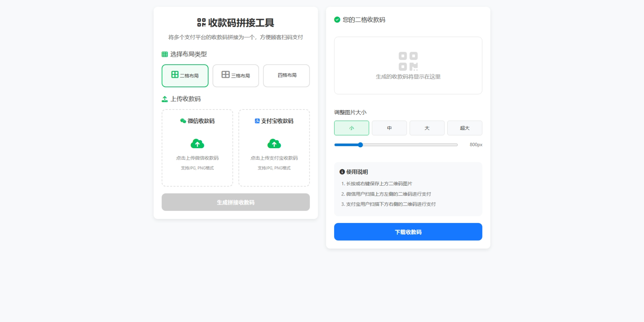This screenshot has height=322, width=644.
Task: Select the 二格布局 layout option
Action: [185, 76]
